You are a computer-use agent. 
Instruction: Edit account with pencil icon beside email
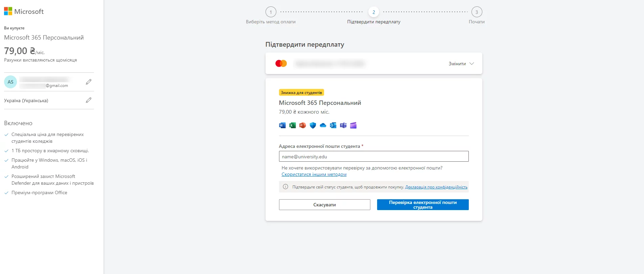(89, 82)
